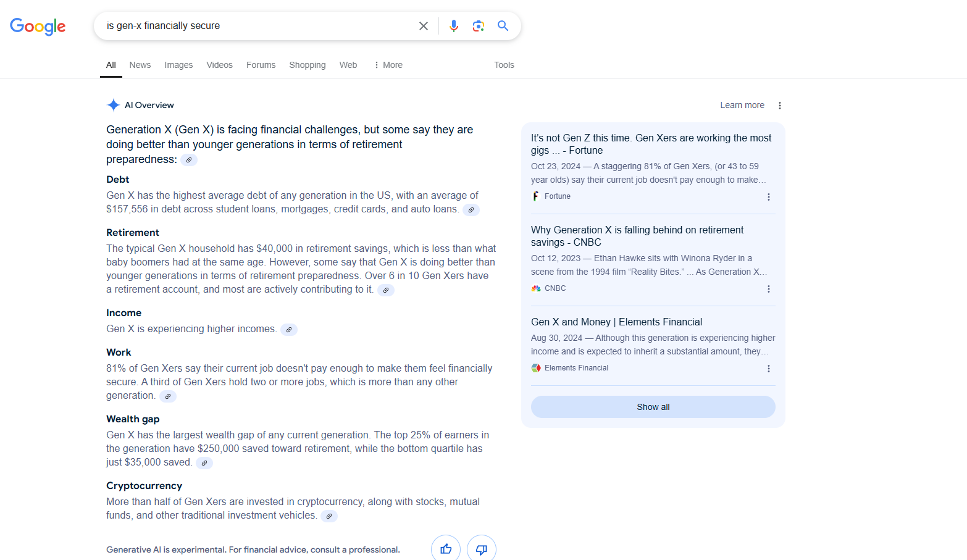Click the 'Wealth gap' section heading
Viewport: 967px width, 560px height.
[133, 419]
